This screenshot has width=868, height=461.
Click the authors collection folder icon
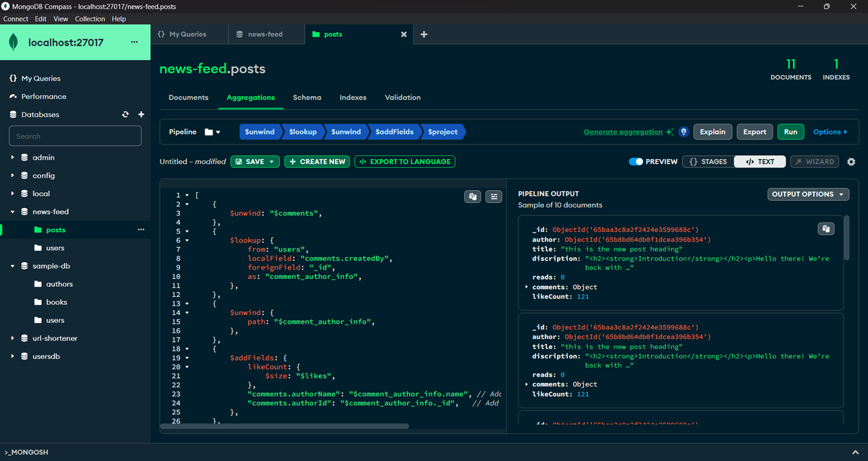(39, 284)
